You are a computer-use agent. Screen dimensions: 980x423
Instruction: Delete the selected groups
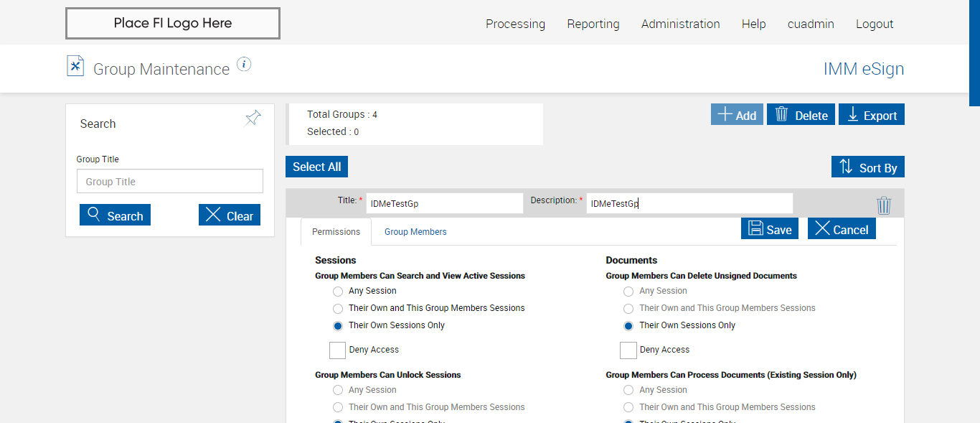coord(801,115)
